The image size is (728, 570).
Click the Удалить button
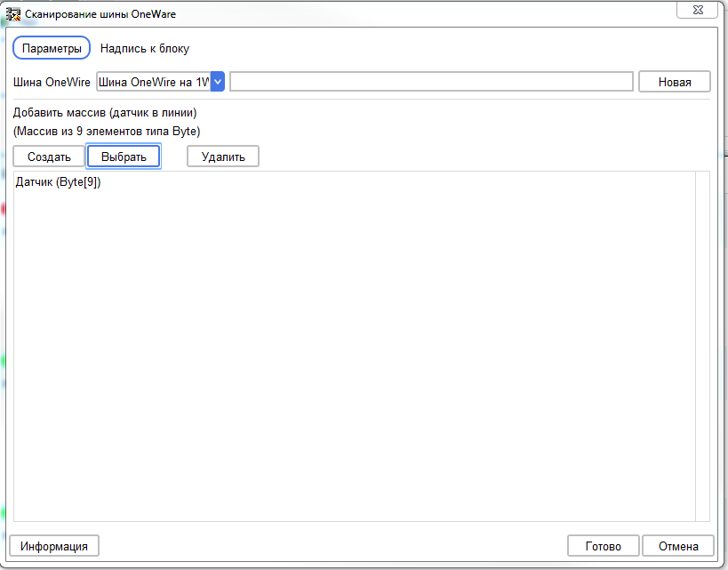223,157
